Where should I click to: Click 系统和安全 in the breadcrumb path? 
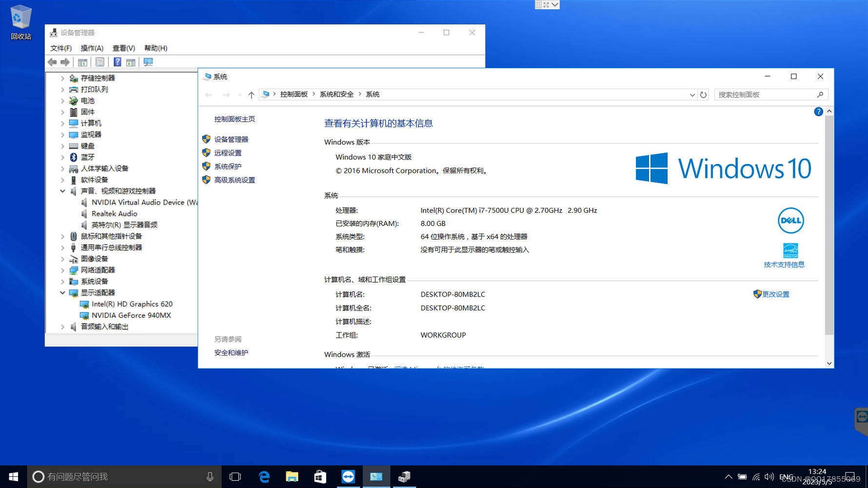336,95
